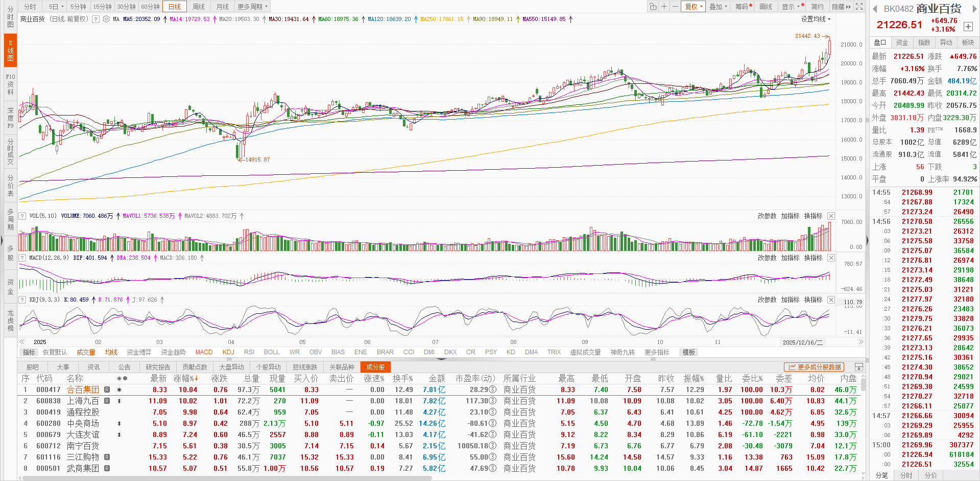
Task: Close the MACD indicator panel
Action: 831,258
